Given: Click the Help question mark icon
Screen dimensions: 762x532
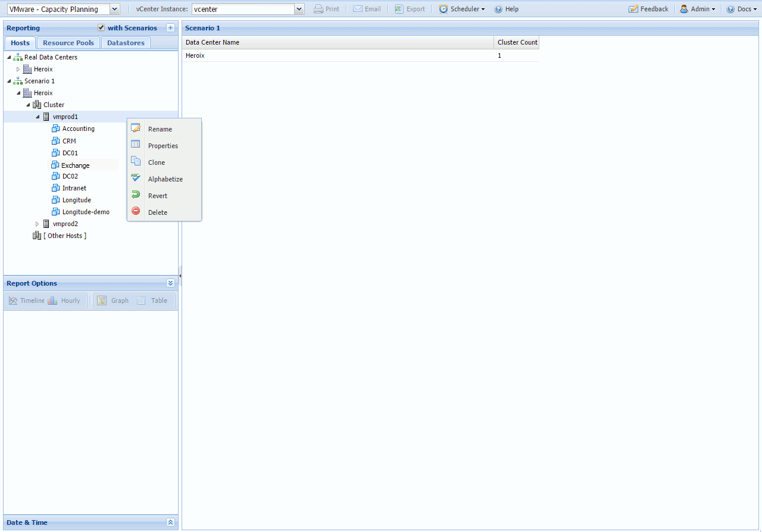Looking at the screenshot, I should point(498,9).
